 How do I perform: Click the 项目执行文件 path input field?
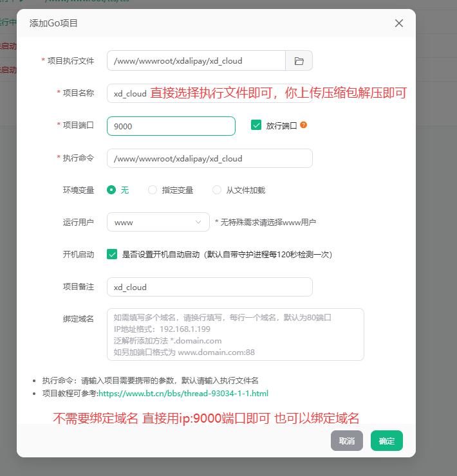(196, 61)
